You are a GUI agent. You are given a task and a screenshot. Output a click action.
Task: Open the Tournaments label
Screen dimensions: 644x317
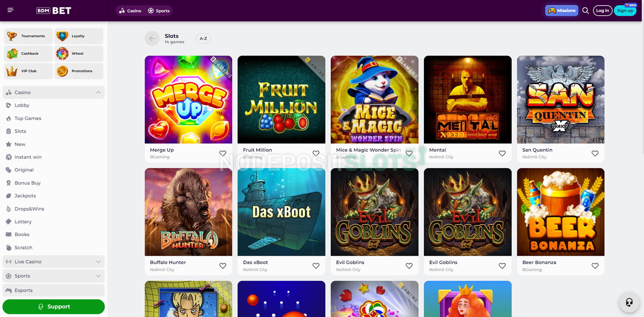(33, 36)
